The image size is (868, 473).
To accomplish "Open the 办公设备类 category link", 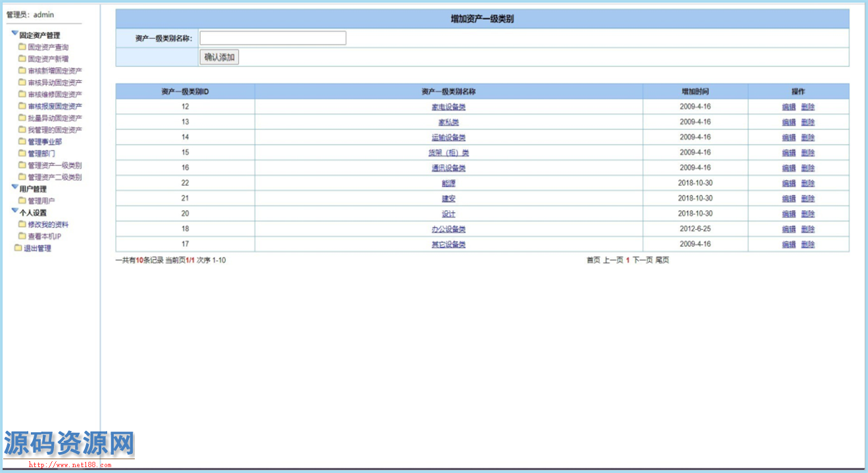I will [448, 229].
